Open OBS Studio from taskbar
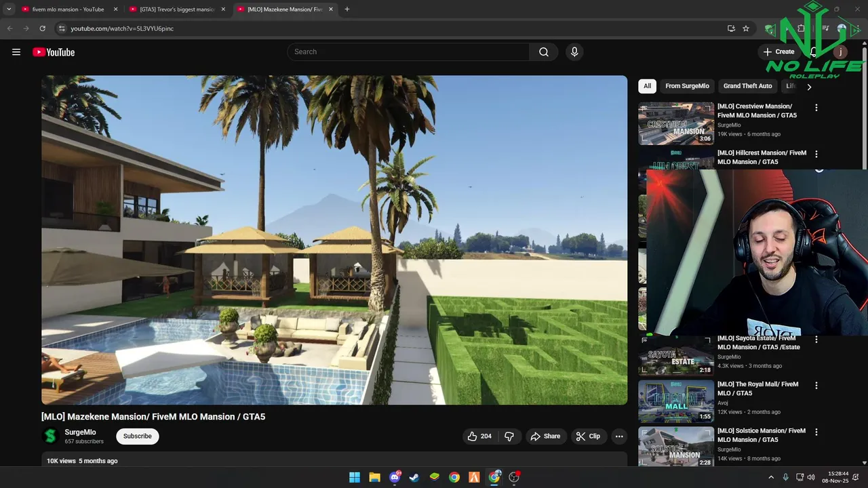Image resolution: width=868 pixels, height=488 pixels. click(x=514, y=477)
